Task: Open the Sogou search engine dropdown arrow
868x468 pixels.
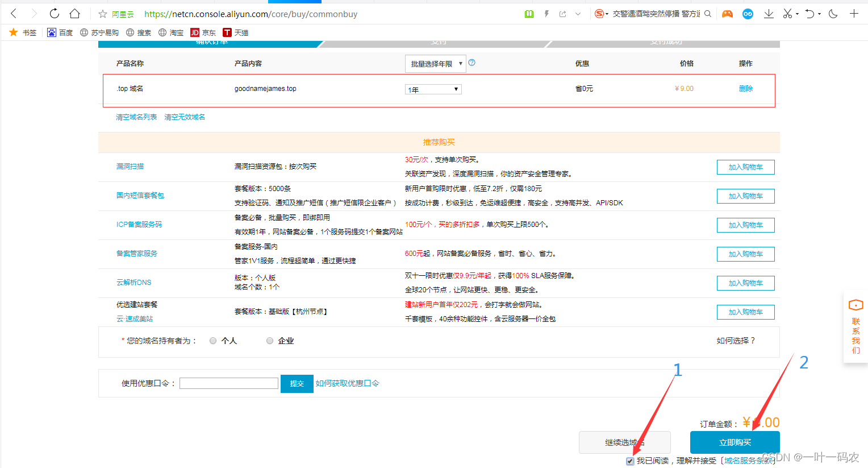Action: click(607, 14)
